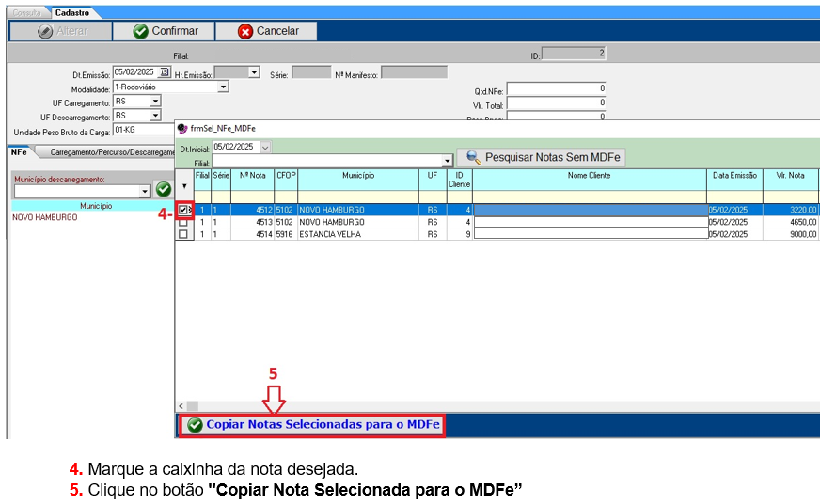Click the ID field showing 2
This screenshot has height=504, width=820.
pos(574,53)
